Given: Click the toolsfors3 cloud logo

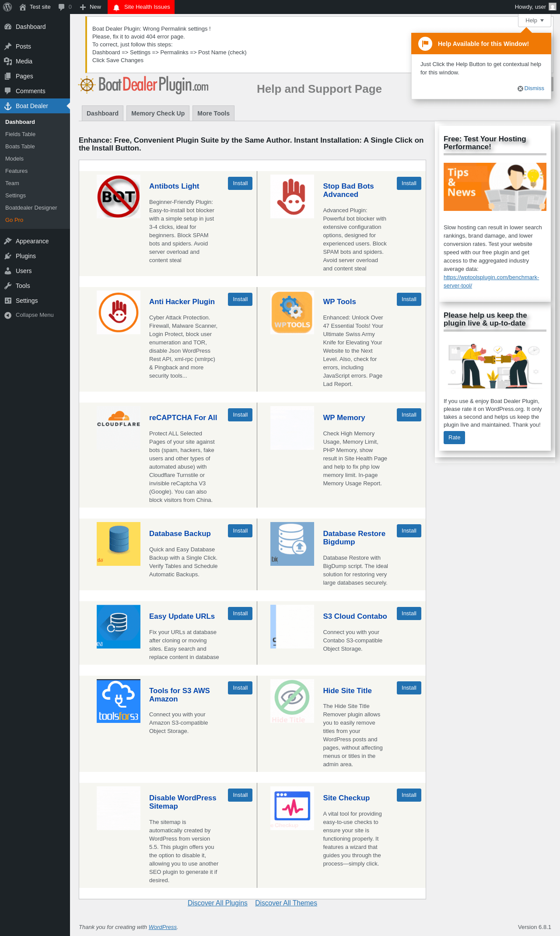Looking at the screenshot, I should point(119,701).
